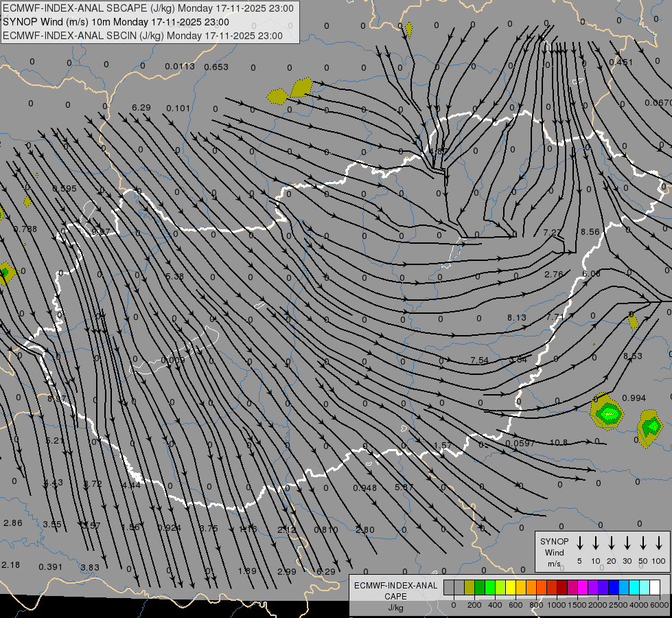The height and width of the screenshot is (618, 672).
Task: Click the 100 m/s wind arrow in legend
Action: [659, 543]
